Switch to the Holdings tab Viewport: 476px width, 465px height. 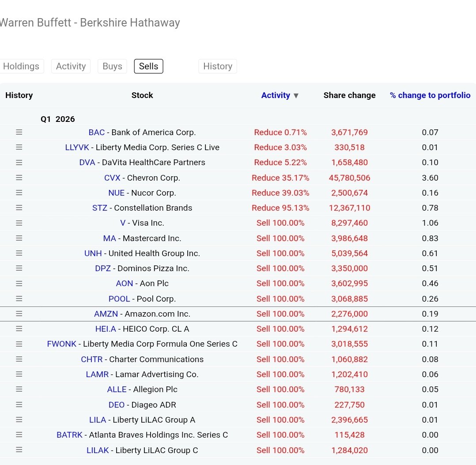point(21,66)
